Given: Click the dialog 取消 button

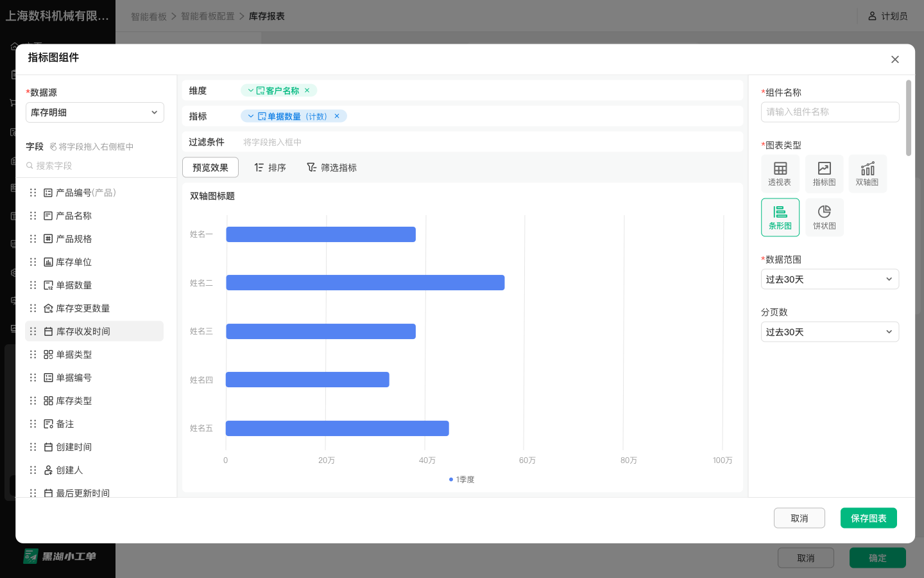Looking at the screenshot, I should [x=799, y=518].
